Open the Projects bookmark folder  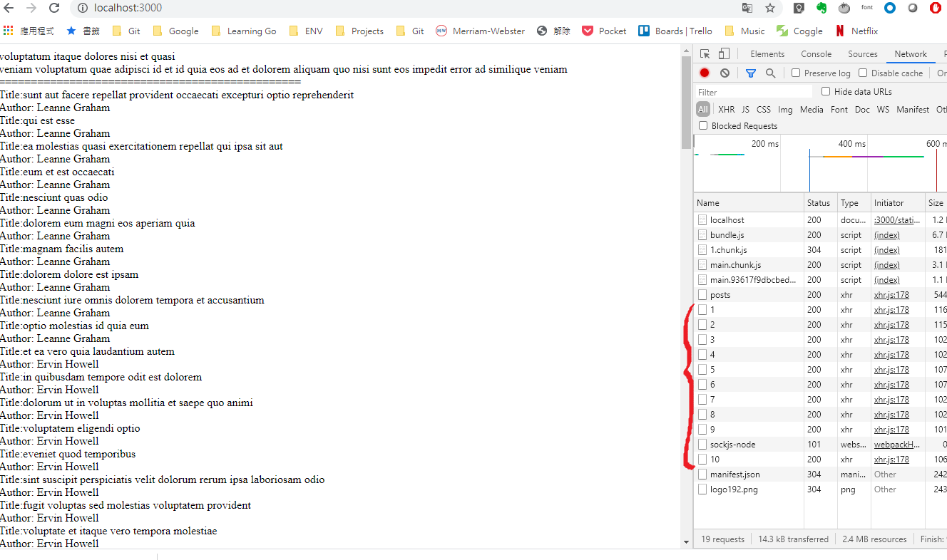click(359, 31)
